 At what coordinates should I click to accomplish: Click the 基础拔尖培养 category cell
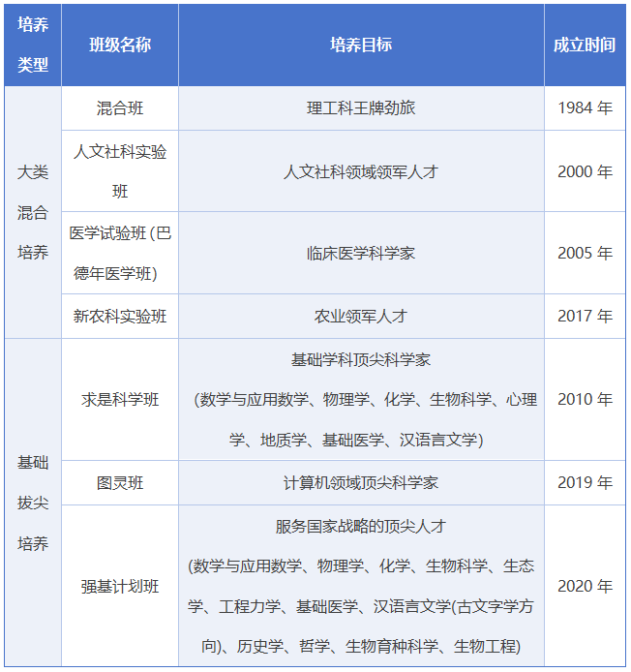[33, 503]
